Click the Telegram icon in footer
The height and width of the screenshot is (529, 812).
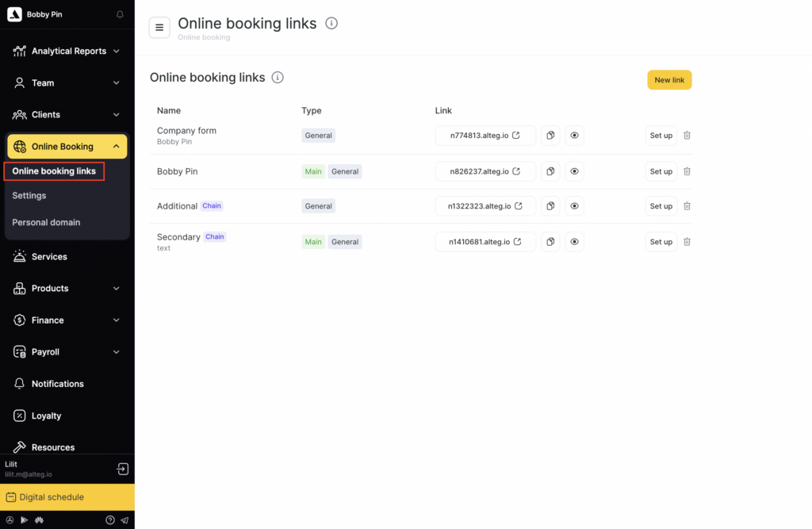124,520
